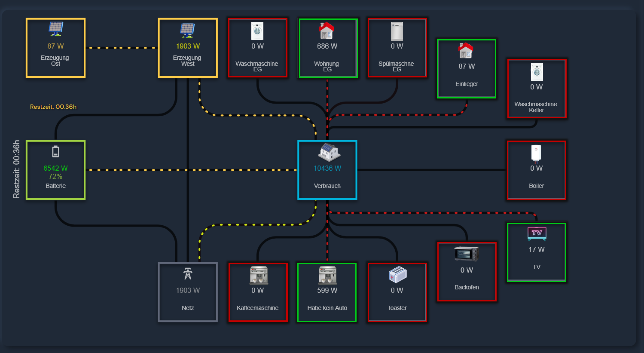Click the 0 W value in Waschmaschine EG
The image size is (644, 353).
coord(257,46)
